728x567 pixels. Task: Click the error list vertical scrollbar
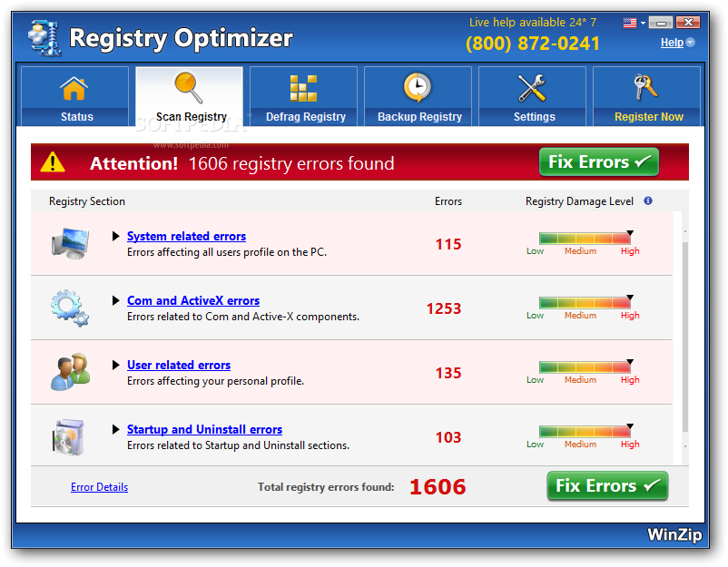(x=684, y=337)
